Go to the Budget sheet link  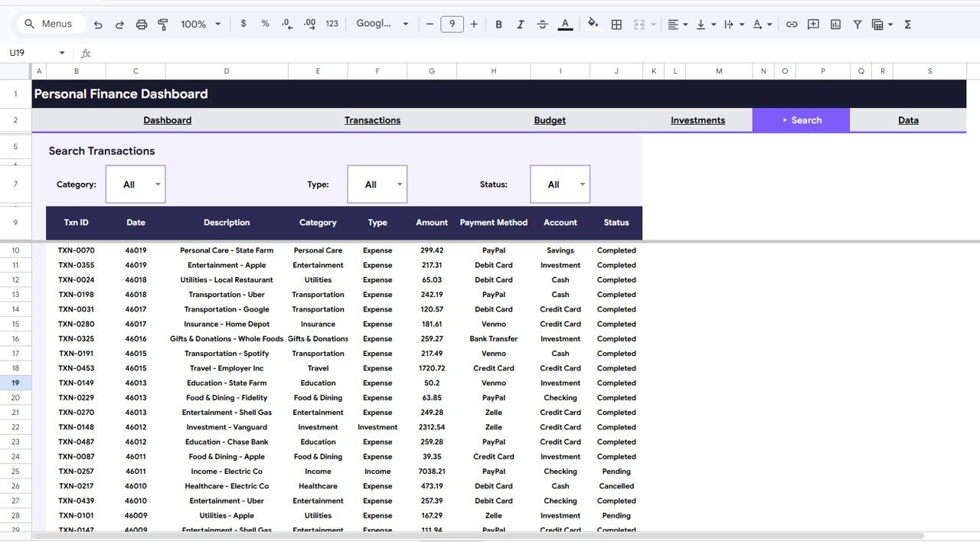tap(550, 120)
